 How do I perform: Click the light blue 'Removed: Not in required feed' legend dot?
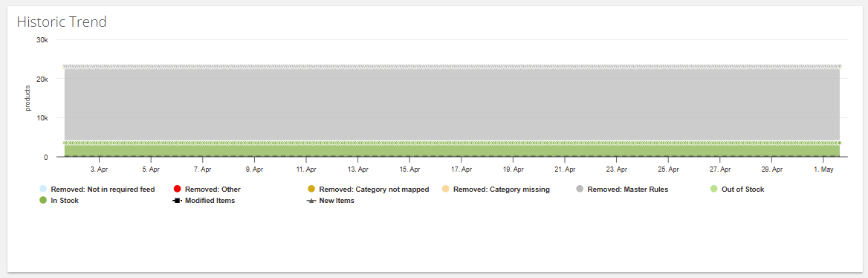click(x=43, y=190)
